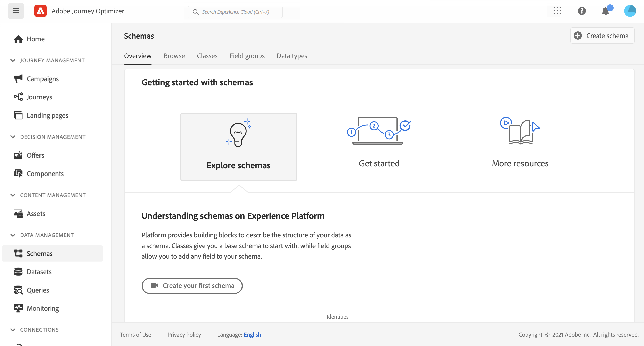Image resolution: width=644 pixels, height=346 pixels.
Task: Play Create your first schema video
Action: [x=192, y=286]
